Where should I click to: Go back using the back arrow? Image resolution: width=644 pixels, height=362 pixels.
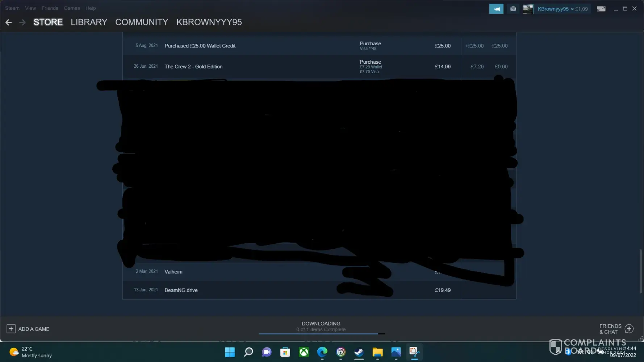(x=9, y=22)
